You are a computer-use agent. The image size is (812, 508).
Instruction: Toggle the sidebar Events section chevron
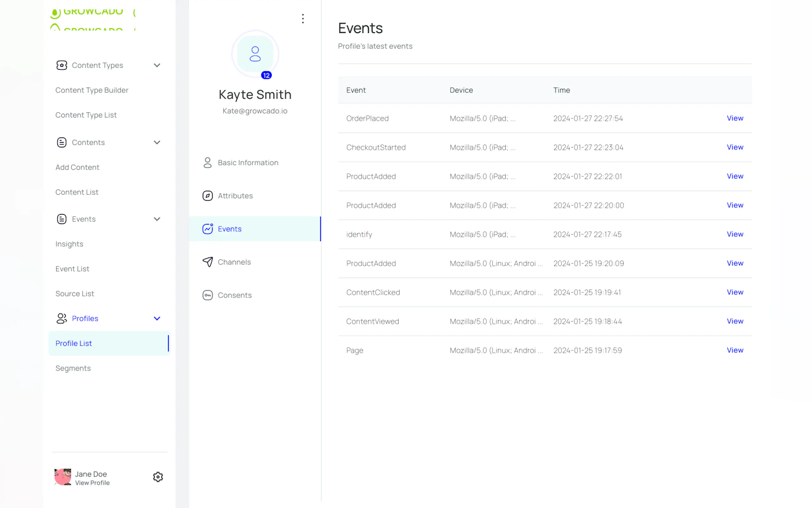pos(157,219)
